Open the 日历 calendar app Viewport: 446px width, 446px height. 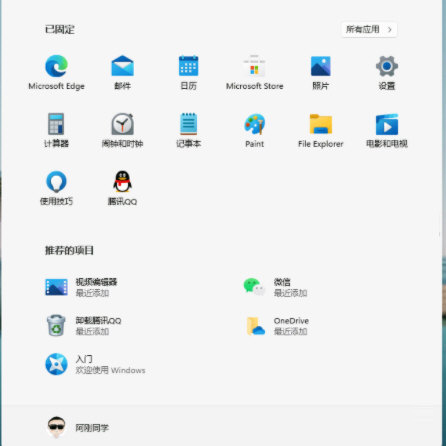click(188, 72)
